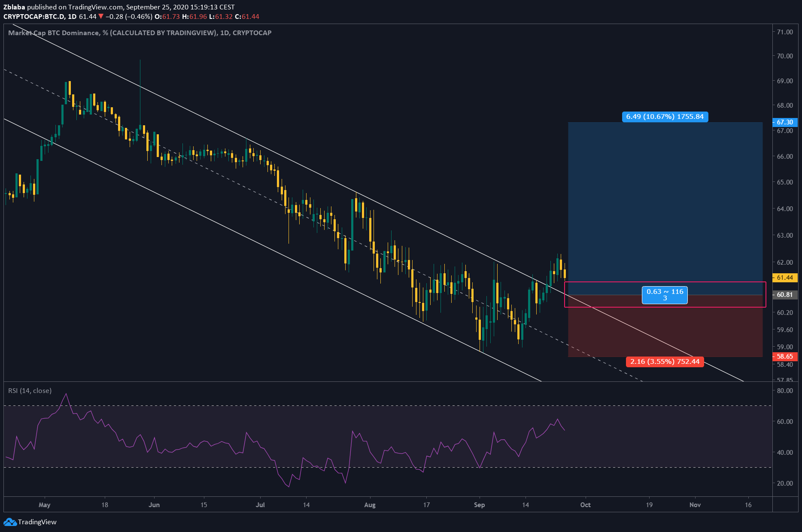Click the Oct date axis label
The height and width of the screenshot is (532, 802).
click(586, 505)
